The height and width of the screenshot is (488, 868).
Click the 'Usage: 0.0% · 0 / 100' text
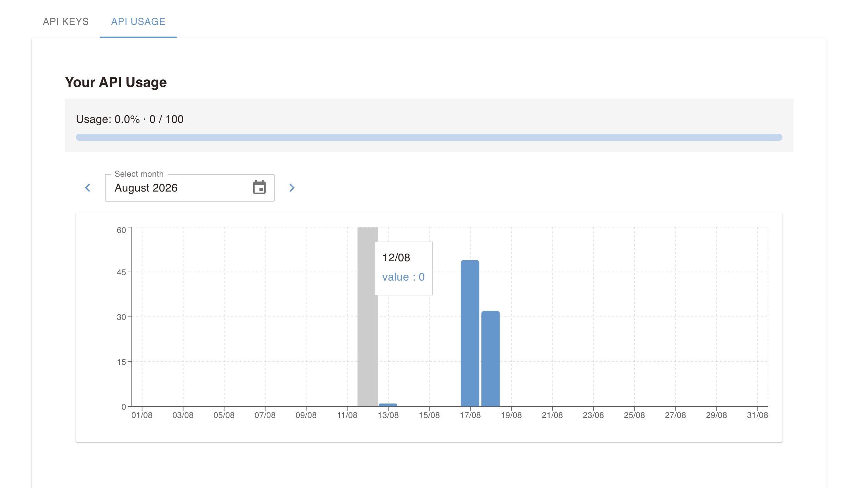tap(130, 119)
